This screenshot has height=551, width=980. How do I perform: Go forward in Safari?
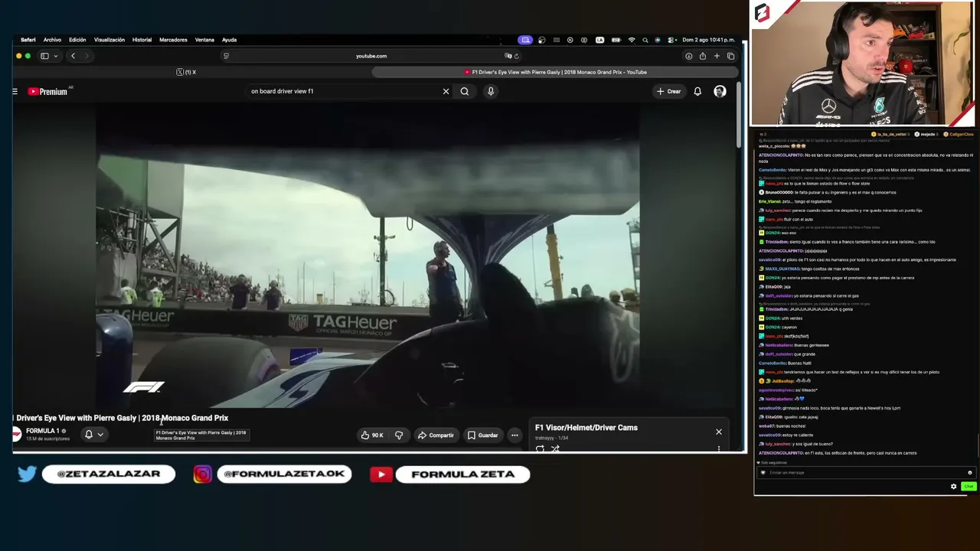pyautogui.click(x=87, y=56)
